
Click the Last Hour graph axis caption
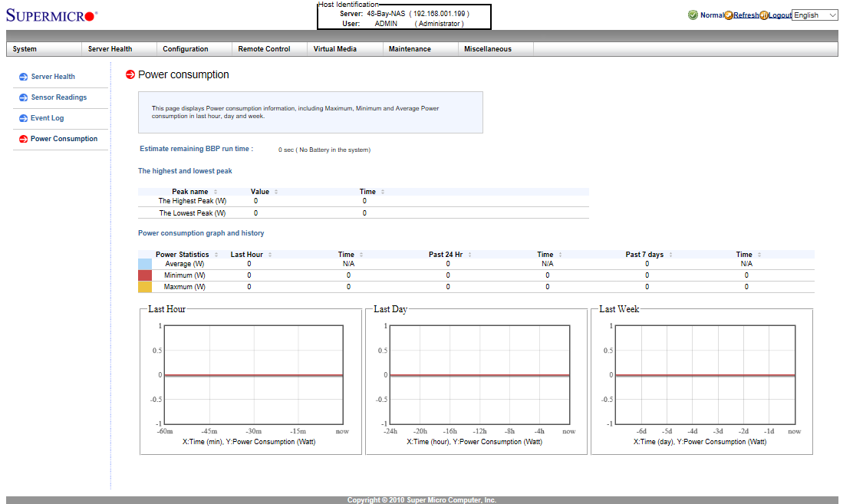pos(249,442)
